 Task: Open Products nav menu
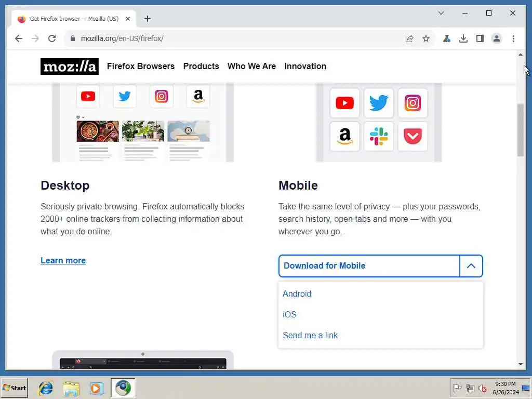pyautogui.click(x=201, y=66)
